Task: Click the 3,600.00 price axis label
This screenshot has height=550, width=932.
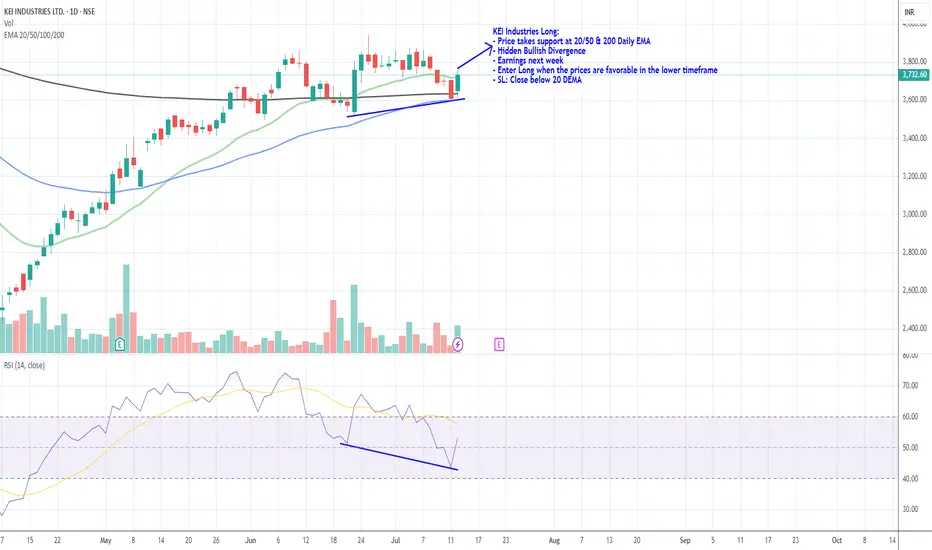Action: tap(915, 99)
